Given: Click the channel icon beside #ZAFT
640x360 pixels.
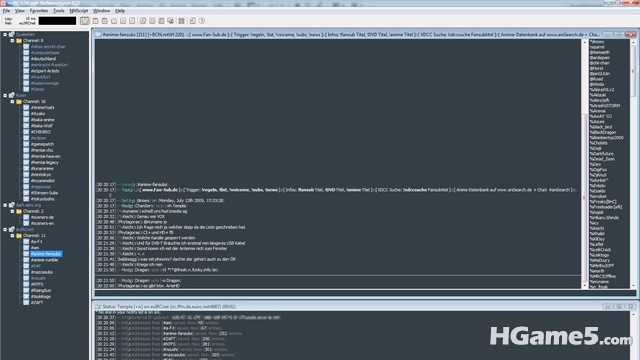Looking at the screenshot, I should (26, 302).
